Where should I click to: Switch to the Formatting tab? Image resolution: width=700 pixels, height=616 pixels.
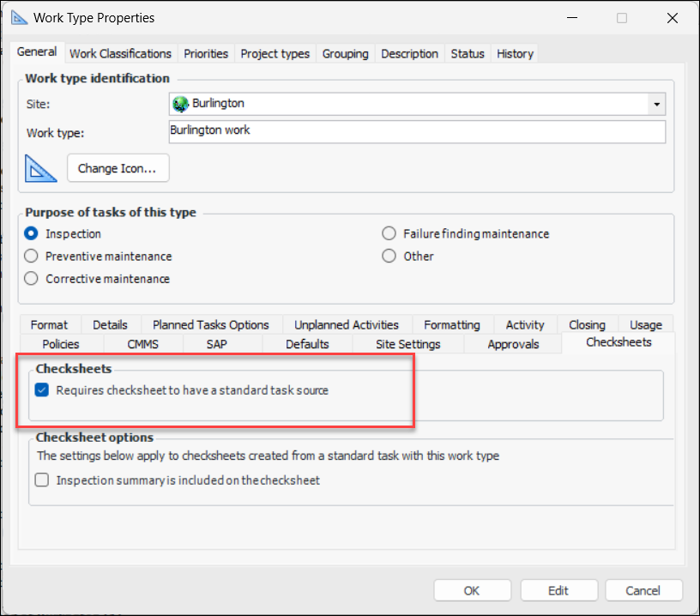(452, 324)
